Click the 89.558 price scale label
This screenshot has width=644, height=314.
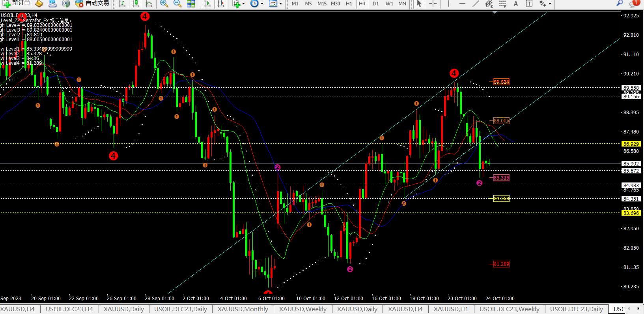click(x=631, y=88)
